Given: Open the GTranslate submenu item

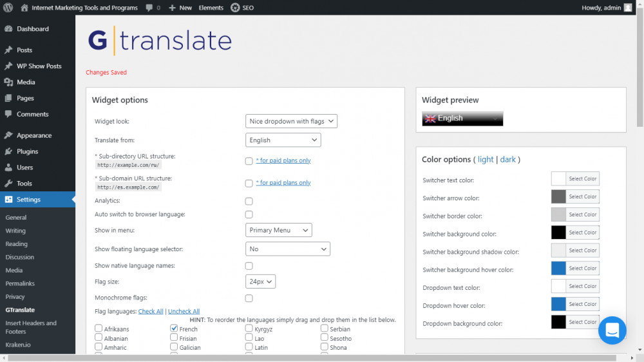Looking at the screenshot, I should [x=20, y=310].
